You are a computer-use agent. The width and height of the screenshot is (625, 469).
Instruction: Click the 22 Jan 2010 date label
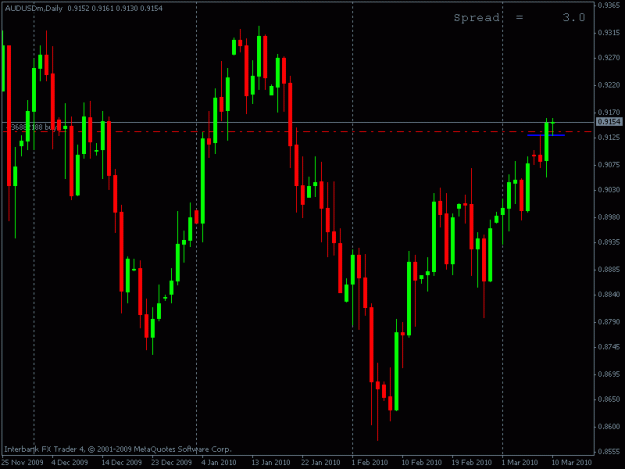(x=320, y=462)
